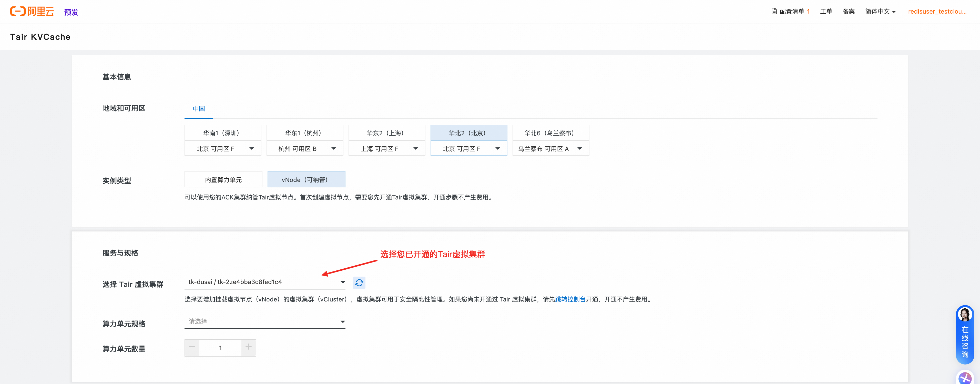980x384 pixels.
Task: Follow the 跳转控制台 link
Action: click(x=570, y=299)
